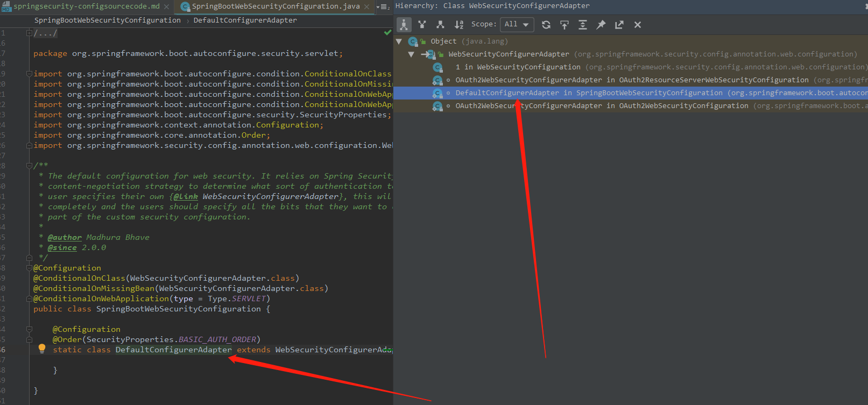
Task: Click SpringBootWebSecurityConfiguration in class declaration
Action: (x=179, y=309)
